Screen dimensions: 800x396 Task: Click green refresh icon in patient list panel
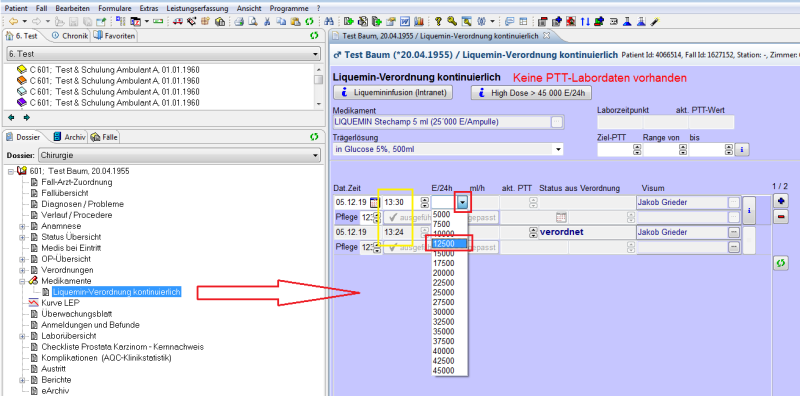315,36
